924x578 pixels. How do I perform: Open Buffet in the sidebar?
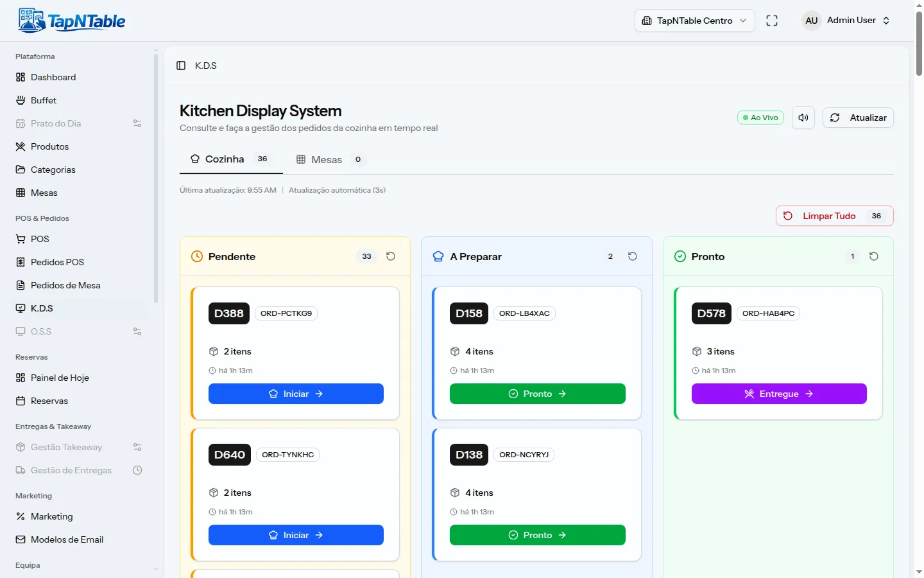(78, 100)
